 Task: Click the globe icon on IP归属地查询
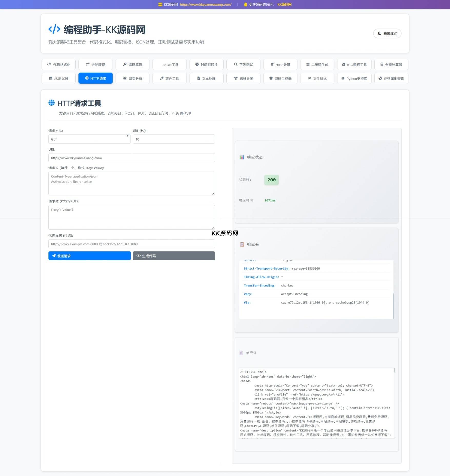[380, 78]
